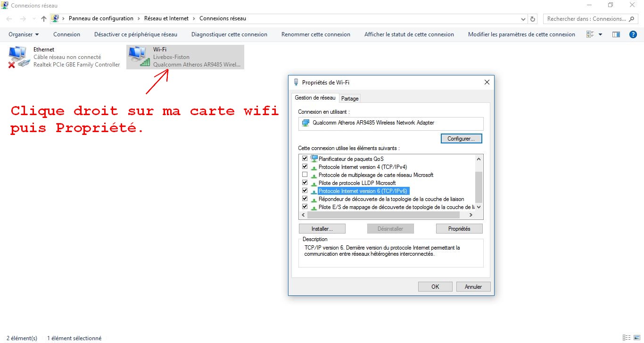Uncheck Protocole Internet version 6 (TCP/IPv6)
644x343 pixels.
coord(305,191)
